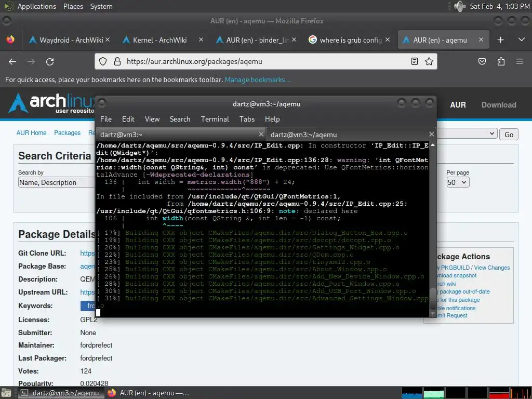Open the terminal Search menu

[x=180, y=119]
